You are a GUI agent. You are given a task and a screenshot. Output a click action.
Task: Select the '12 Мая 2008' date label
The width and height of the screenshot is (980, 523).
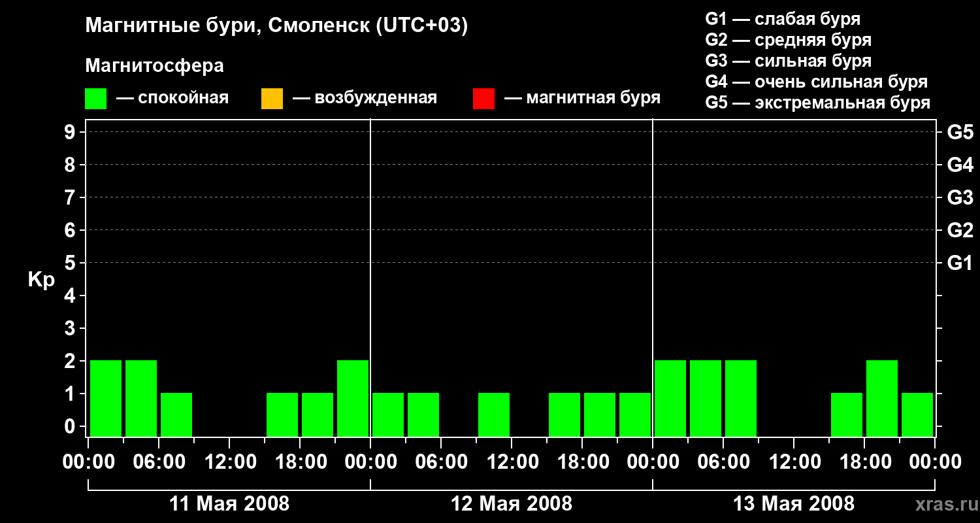512,503
